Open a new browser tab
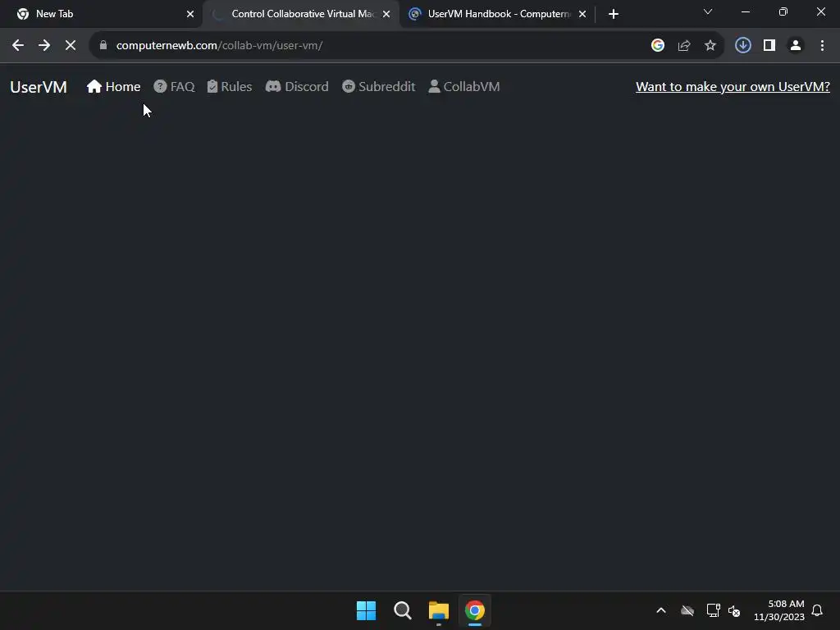 614,14
